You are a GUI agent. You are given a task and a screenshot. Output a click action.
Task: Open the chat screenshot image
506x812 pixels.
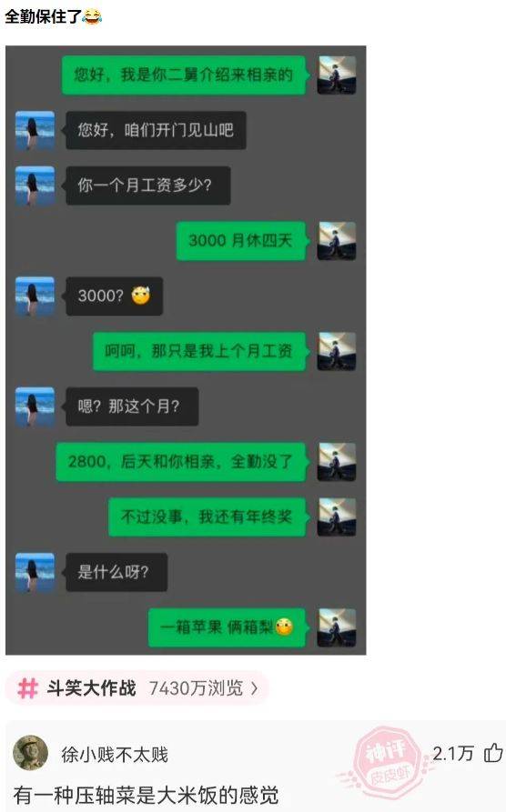pyautogui.click(x=186, y=350)
